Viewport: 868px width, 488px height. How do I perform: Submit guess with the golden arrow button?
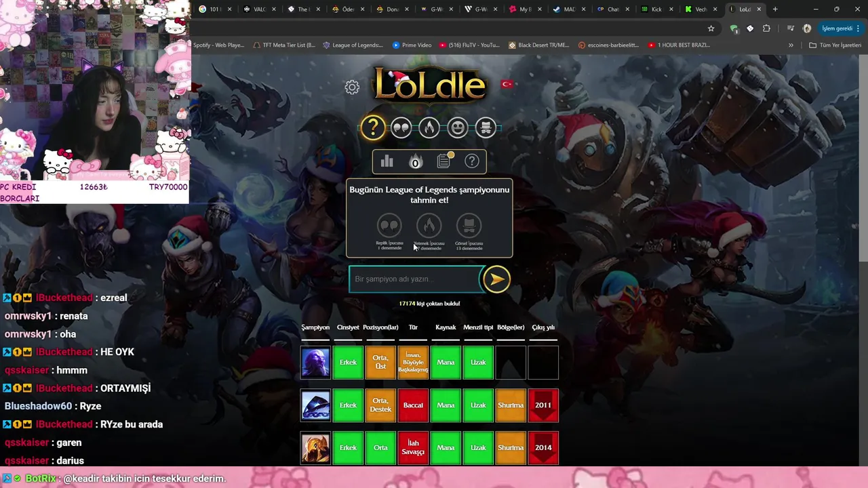coord(496,279)
